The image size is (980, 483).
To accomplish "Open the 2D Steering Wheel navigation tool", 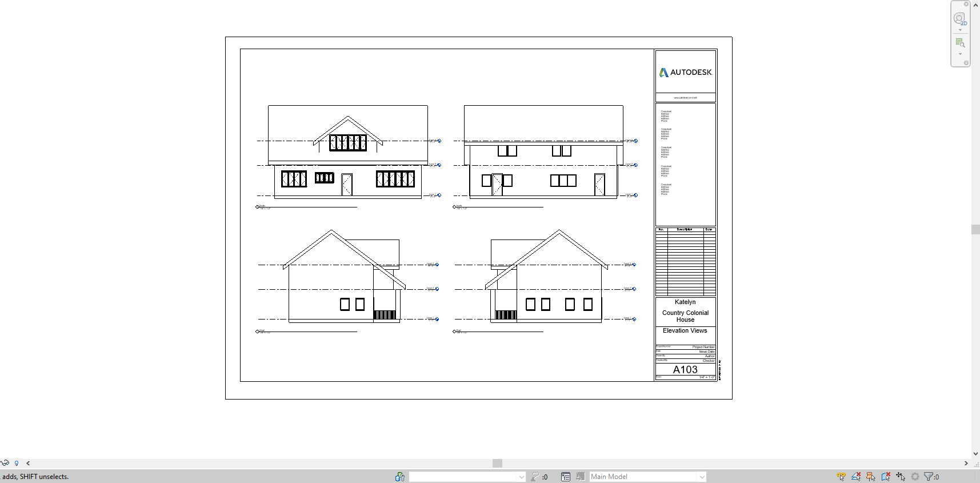I will point(960,19).
